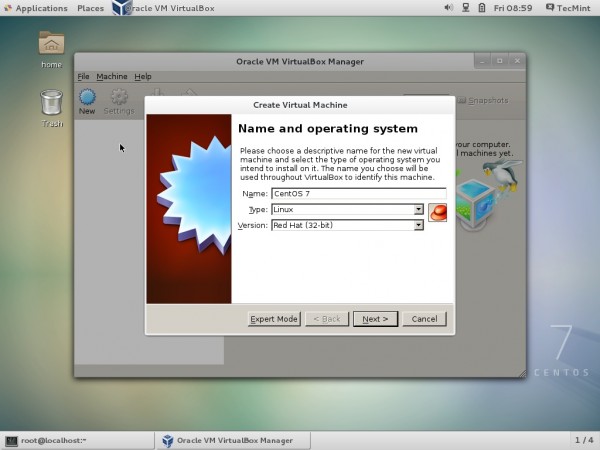Click the Red Hat OS type icon

(x=437, y=212)
